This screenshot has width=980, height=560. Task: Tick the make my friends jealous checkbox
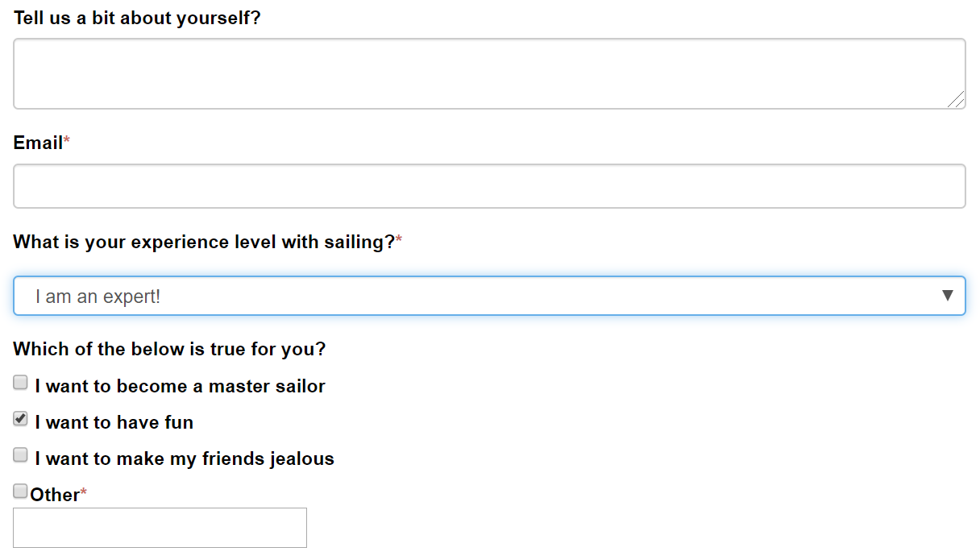(21, 455)
